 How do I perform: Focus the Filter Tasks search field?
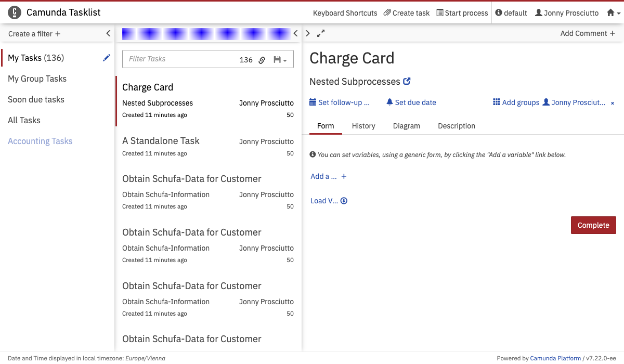click(x=179, y=59)
